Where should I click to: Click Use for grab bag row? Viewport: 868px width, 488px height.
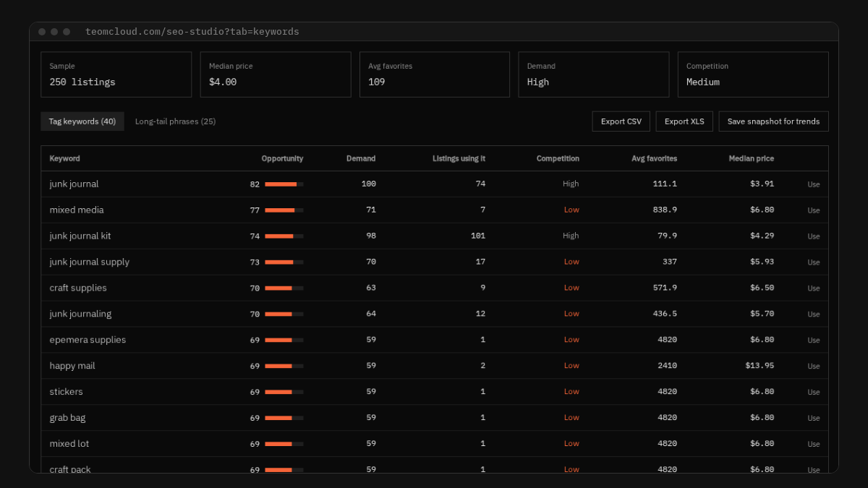click(x=814, y=419)
